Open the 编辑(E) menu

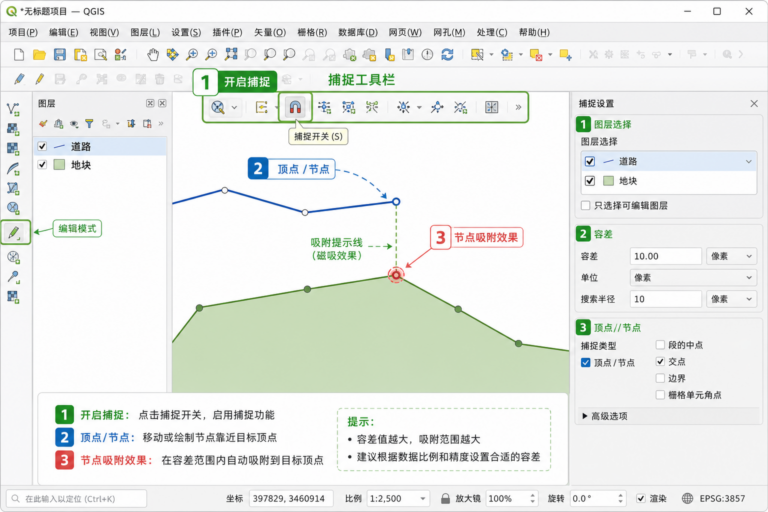click(x=64, y=32)
